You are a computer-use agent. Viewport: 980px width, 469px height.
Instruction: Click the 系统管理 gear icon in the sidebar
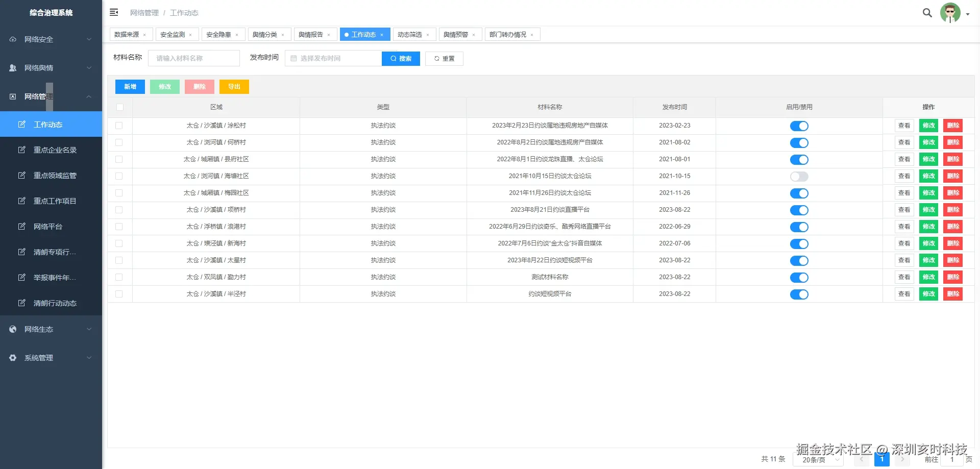[x=13, y=358]
